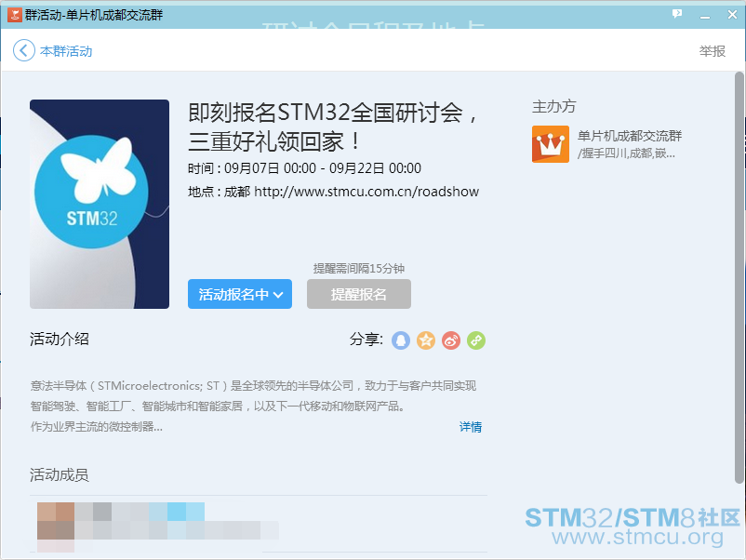
Task: Click the STM32 butterfly event poster
Action: (x=100, y=204)
